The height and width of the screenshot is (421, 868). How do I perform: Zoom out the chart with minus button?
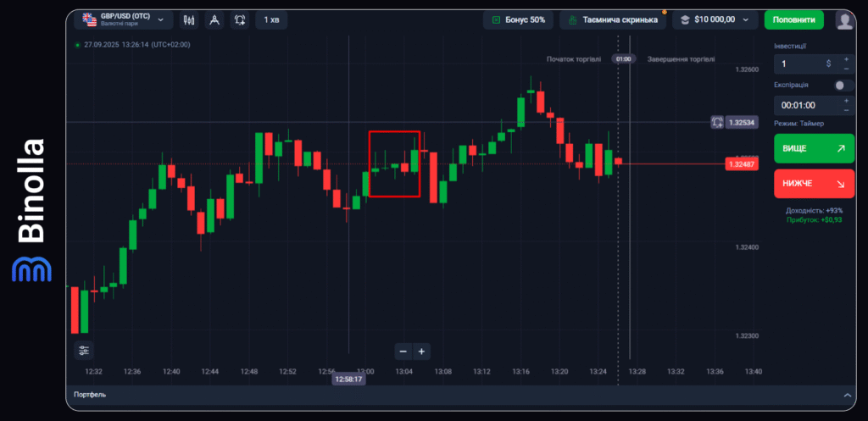pos(403,351)
